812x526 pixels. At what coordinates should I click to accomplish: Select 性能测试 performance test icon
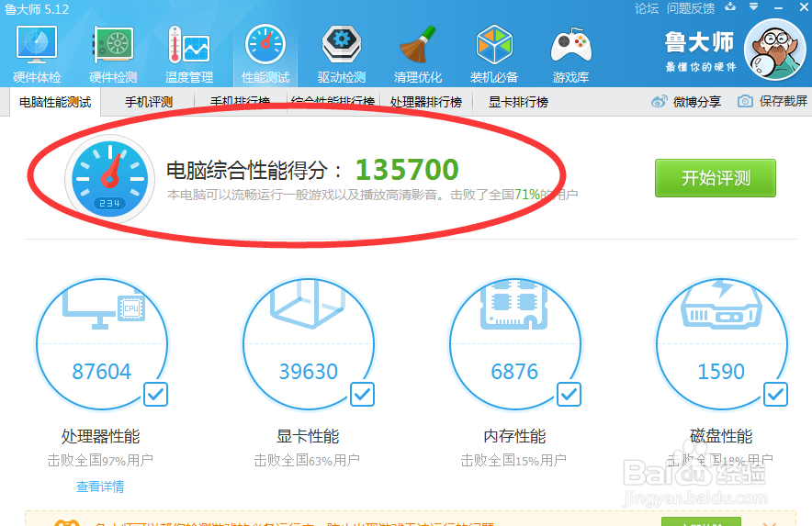tap(265, 45)
